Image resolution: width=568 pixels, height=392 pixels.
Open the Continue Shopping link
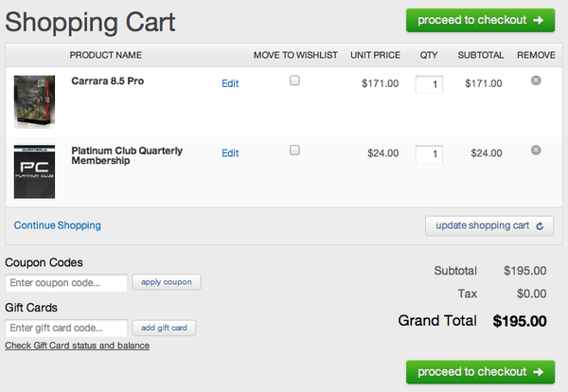[x=57, y=225]
